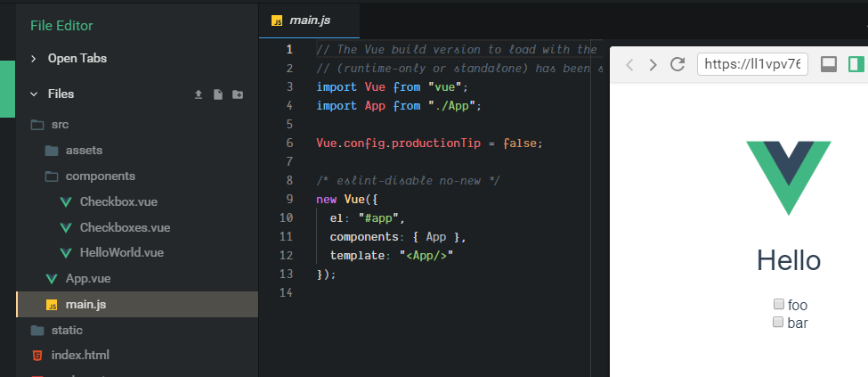The width and height of the screenshot is (868, 377).
Task: Click the File Editor heading
Action: (61, 26)
